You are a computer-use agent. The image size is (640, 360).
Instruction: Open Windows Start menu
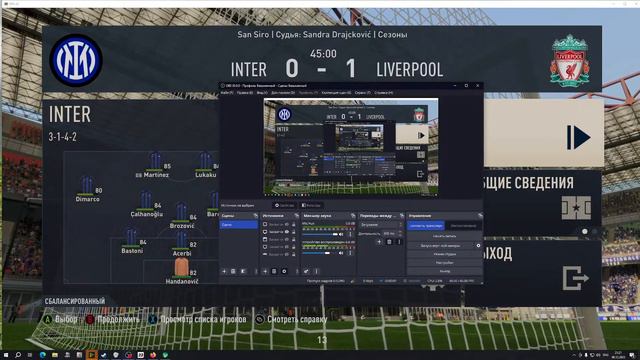click(6, 355)
